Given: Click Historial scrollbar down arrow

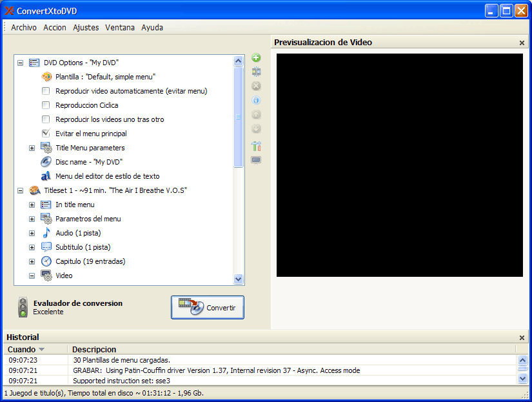Looking at the screenshot, I should click(522, 378).
